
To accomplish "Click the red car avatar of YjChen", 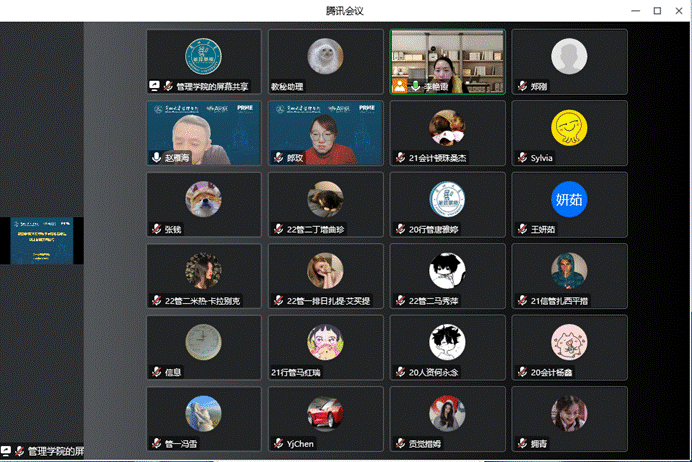I will pos(325,413).
